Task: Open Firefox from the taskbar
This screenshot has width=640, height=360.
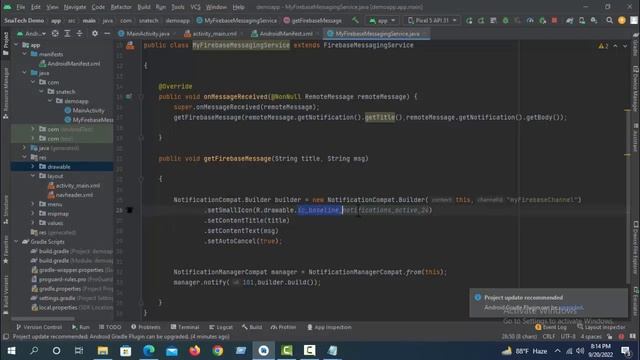Action: (x=195, y=351)
